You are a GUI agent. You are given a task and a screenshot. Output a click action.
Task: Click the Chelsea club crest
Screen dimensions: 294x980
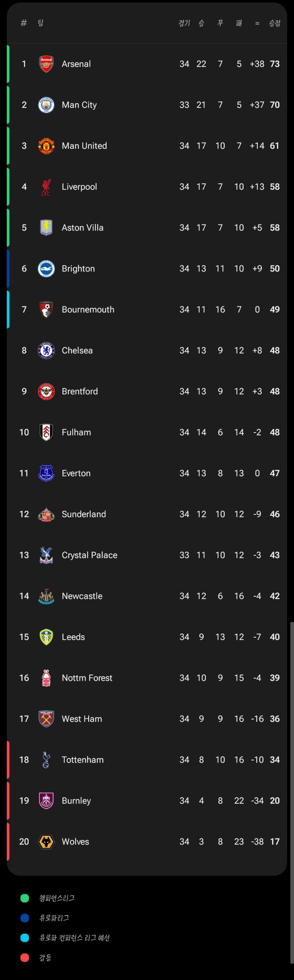46,350
